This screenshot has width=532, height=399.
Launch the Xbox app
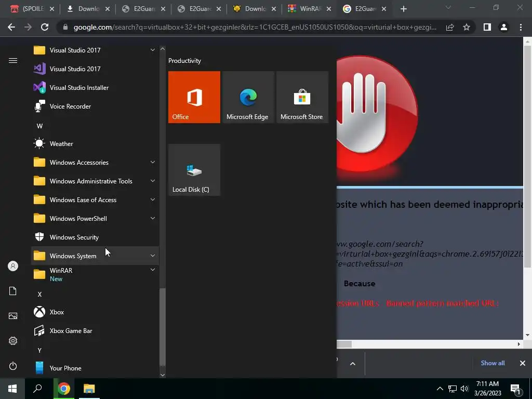(95, 312)
